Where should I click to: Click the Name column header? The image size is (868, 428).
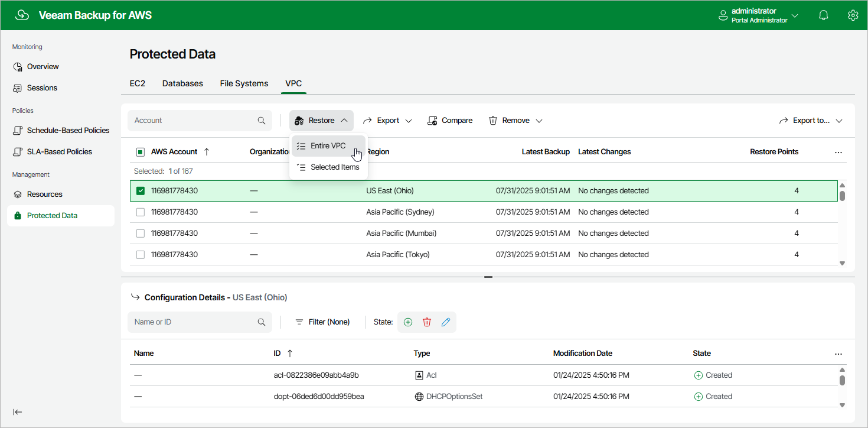point(143,354)
